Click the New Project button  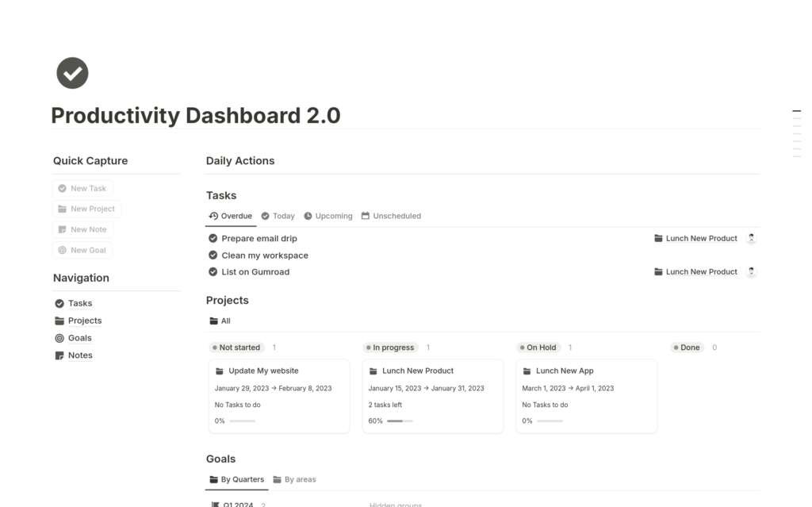click(x=86, y=209)
